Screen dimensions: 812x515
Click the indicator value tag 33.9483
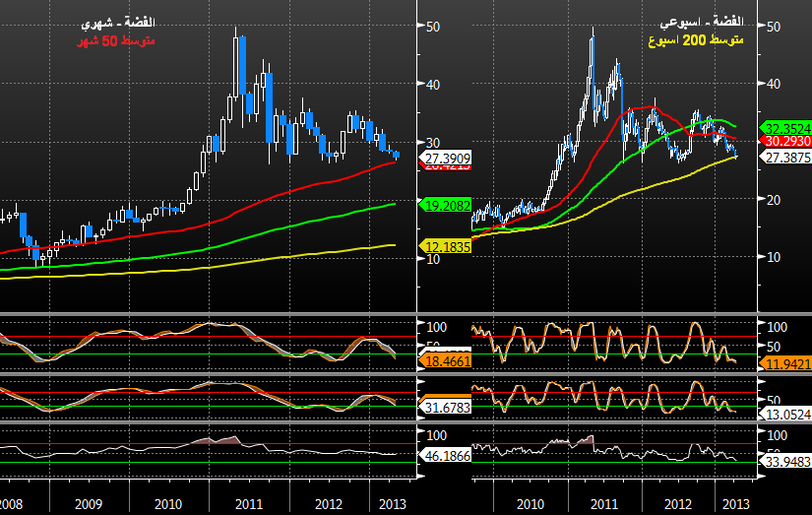coord(785,461)
